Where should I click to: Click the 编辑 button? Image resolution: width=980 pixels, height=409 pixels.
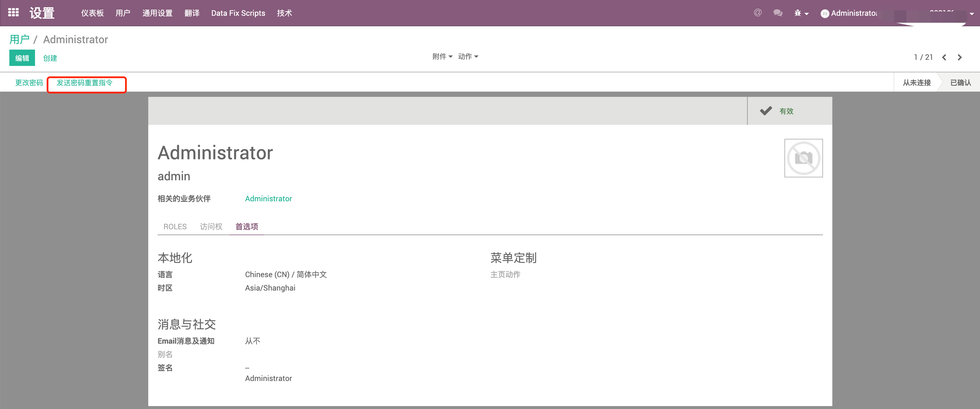point(22,58)
